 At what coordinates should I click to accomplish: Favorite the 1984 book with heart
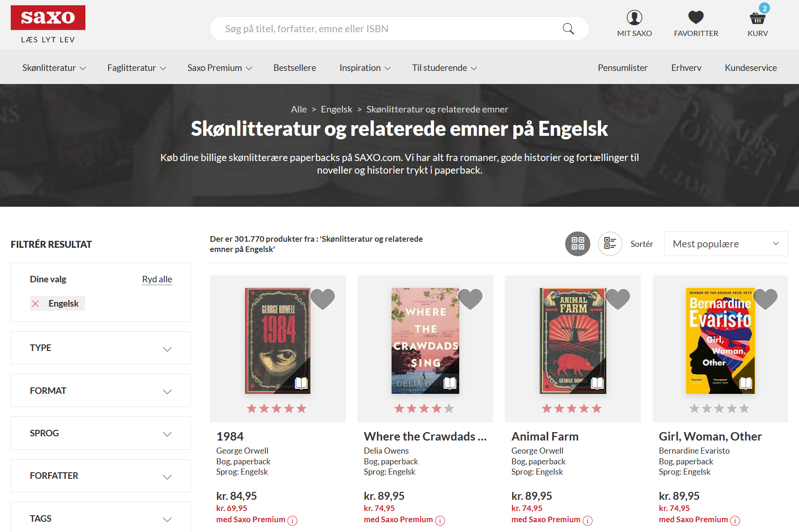[322, 299]
